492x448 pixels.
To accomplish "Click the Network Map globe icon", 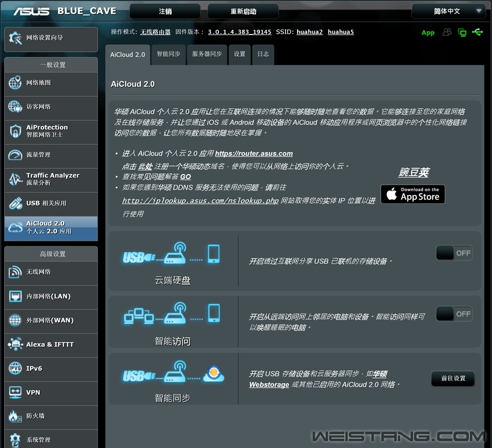I will click(x=15, y=83).
